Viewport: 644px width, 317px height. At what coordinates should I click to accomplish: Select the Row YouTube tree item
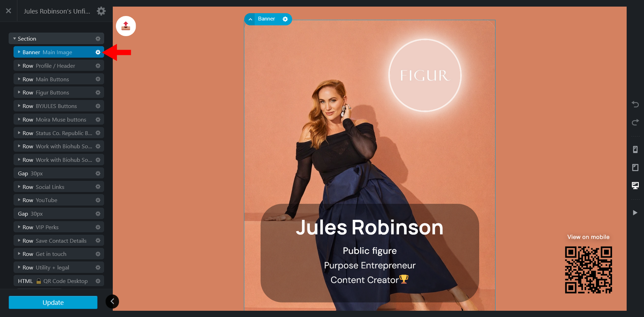59,200
